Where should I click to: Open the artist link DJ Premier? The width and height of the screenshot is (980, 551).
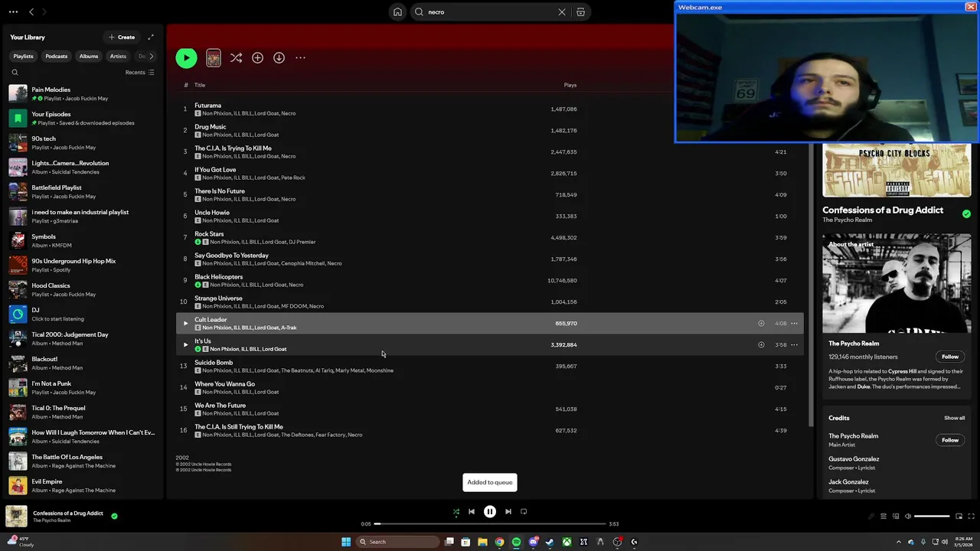coord(302,242)
